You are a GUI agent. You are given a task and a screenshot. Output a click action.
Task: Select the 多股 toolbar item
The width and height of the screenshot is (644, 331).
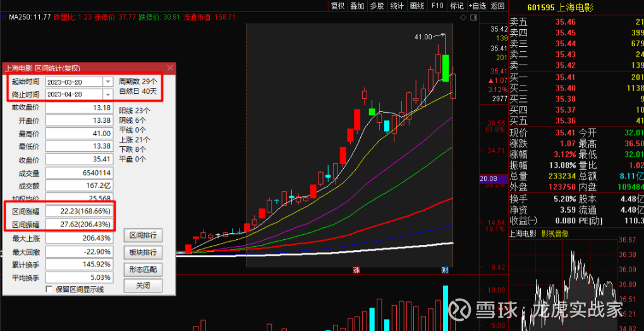click(377, 5)
